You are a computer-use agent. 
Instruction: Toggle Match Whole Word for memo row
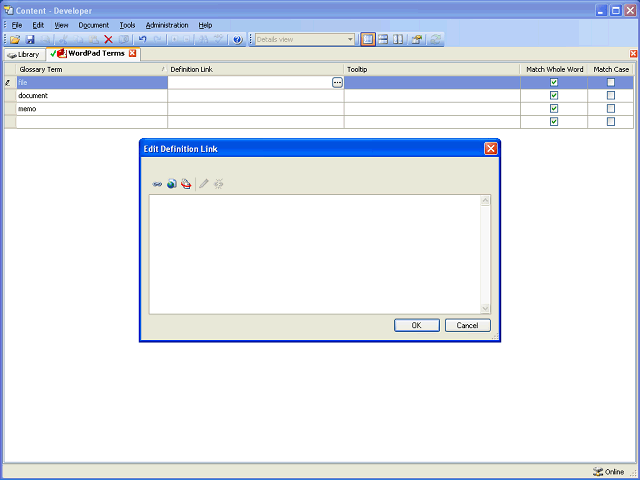pos(554,109)
